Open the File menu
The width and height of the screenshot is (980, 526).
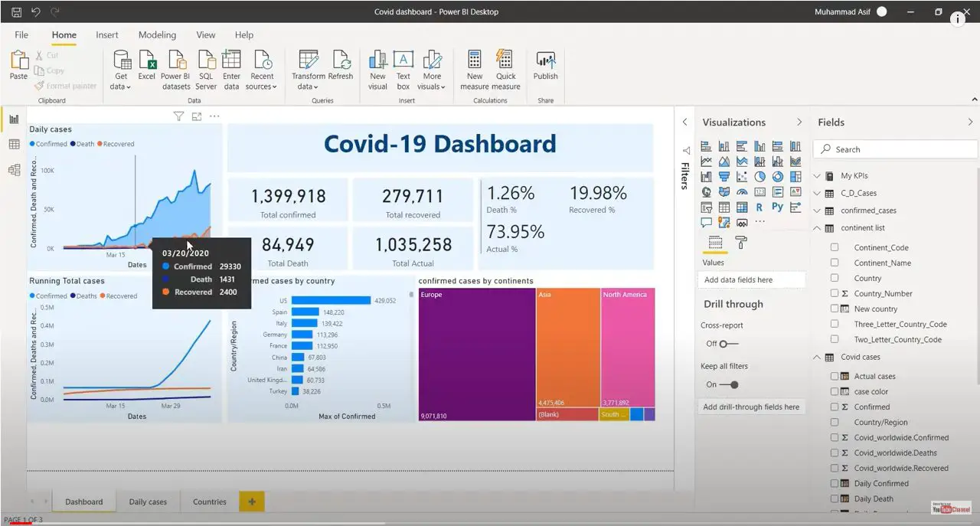tap(21, 34)
